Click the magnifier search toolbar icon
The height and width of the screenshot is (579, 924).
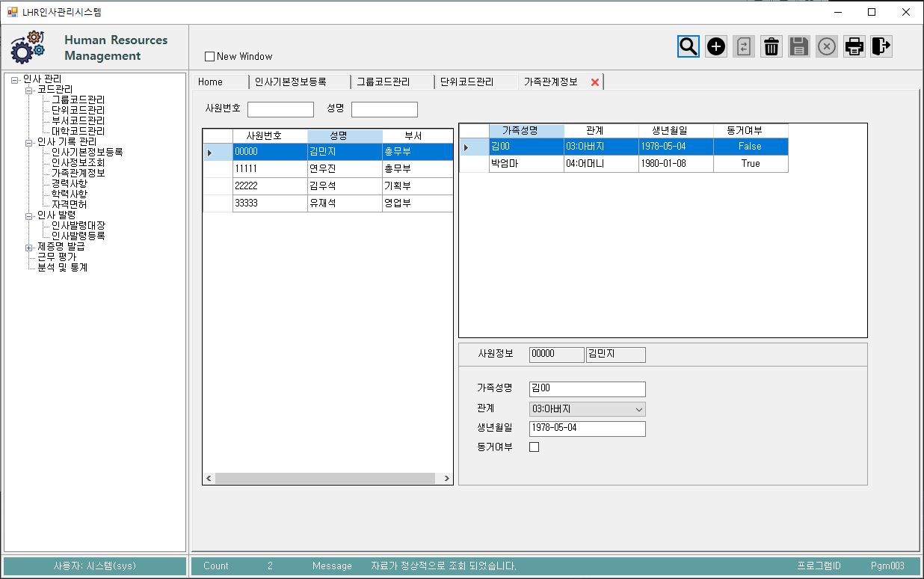(689, 46)
